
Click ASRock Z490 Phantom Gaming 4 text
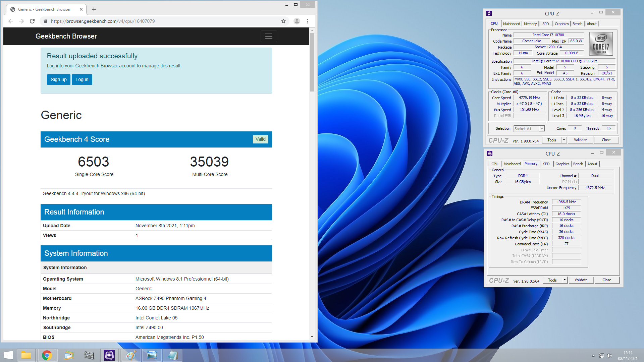(171, 298)
